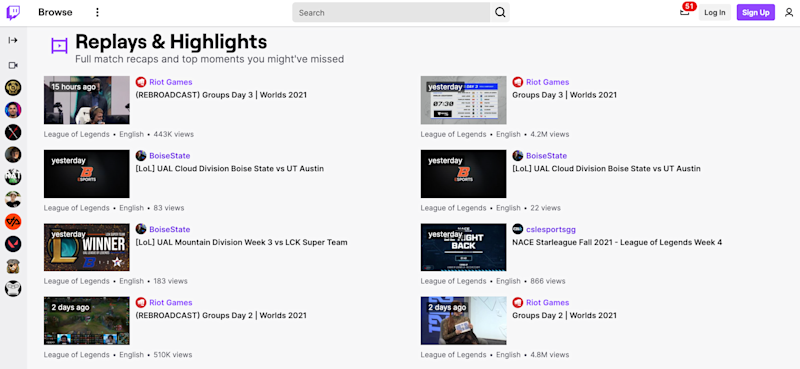Click BoiseState avatar beside UAL Mountain Division video
Viewport: 800px width, 369px height.
(x=141, y=229)
